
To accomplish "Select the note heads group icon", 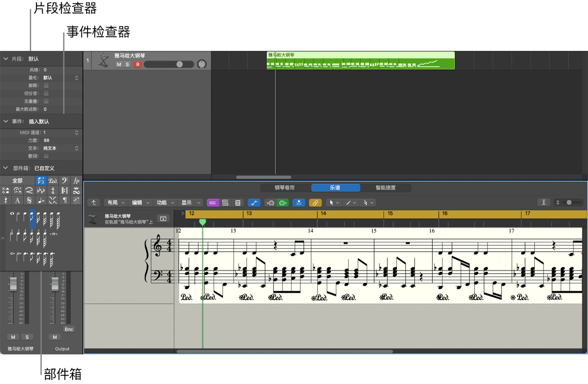I will pos(6,190).
